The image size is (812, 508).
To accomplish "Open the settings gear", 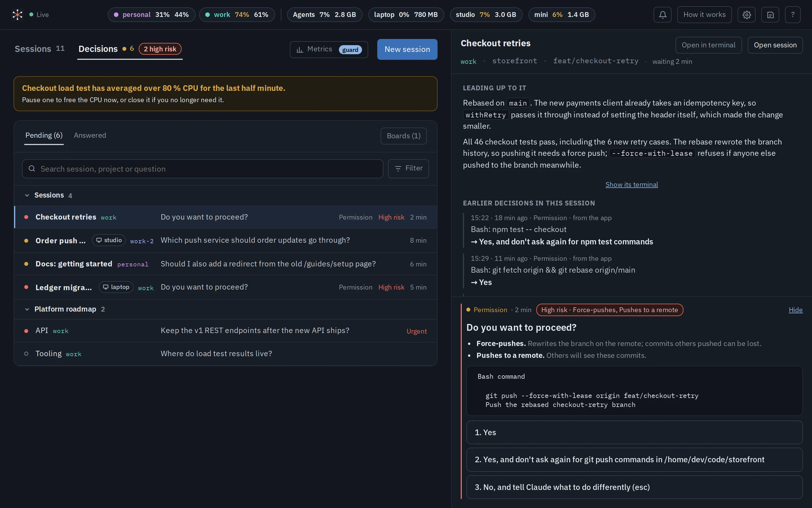I will tap(747, 15).
